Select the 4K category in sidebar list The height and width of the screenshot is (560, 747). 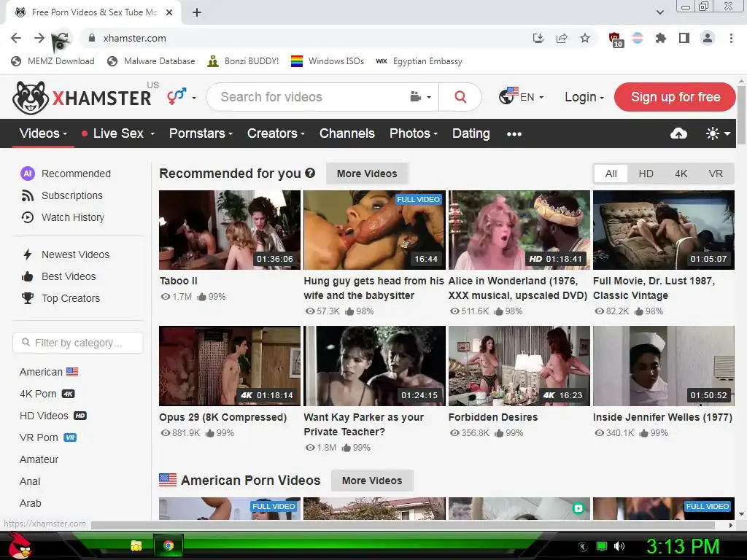(x=47, y=394)
